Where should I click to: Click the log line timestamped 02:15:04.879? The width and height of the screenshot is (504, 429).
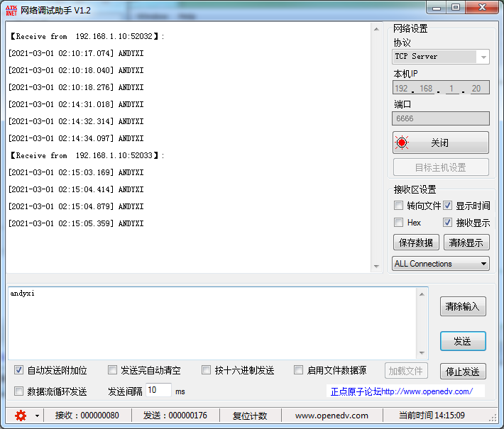click(x=76, y=206)
